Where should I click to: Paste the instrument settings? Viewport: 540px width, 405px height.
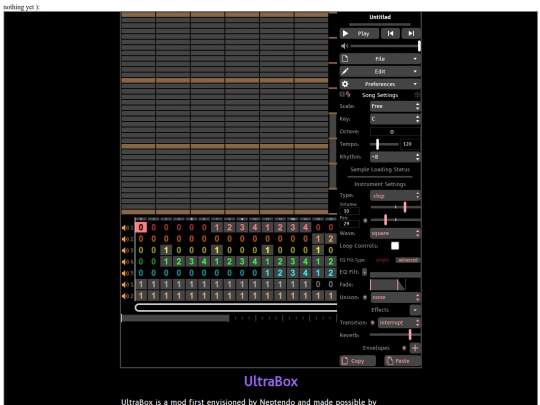click(402, 361)
